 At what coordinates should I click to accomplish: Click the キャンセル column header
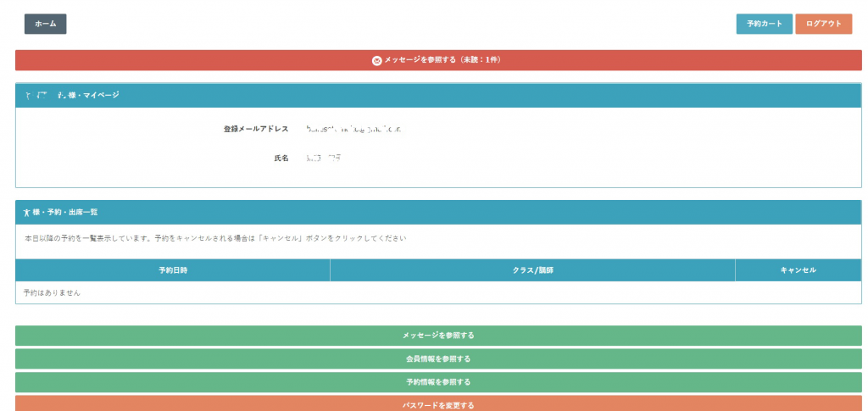tap(798, 270)
